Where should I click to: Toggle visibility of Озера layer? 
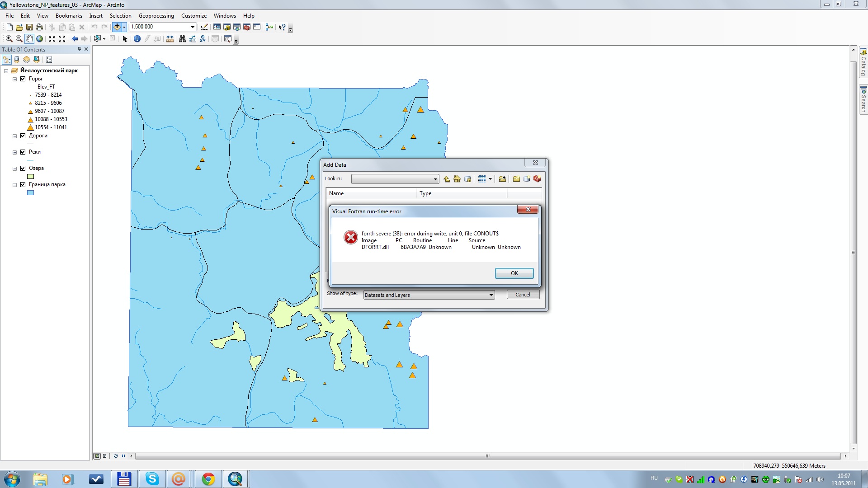point(23,168)
